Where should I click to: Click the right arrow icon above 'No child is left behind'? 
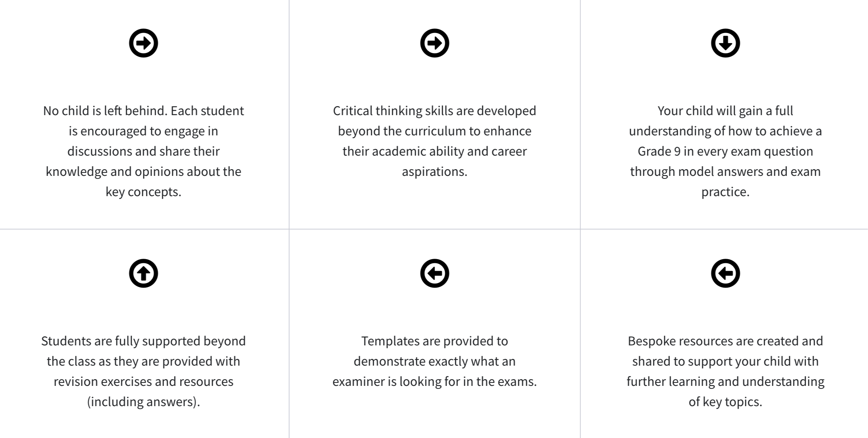143,43
